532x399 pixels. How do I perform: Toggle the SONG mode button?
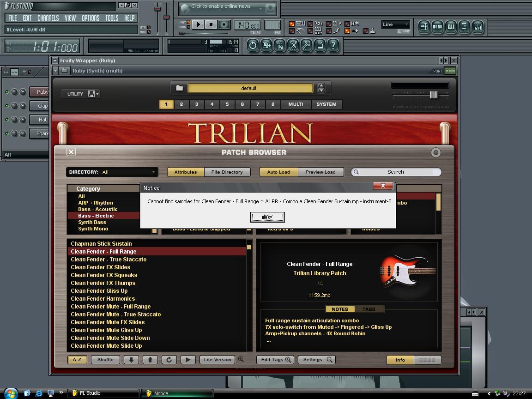click(188, 27)
